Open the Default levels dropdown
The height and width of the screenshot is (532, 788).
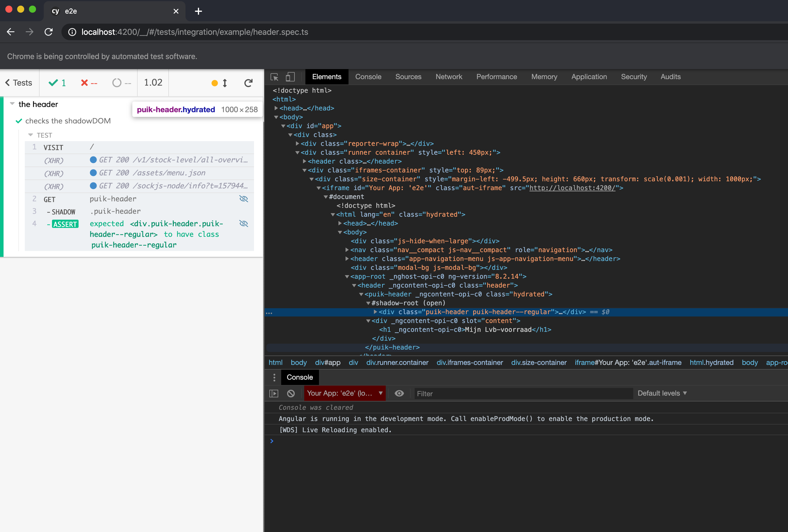(x=662, y=394)
